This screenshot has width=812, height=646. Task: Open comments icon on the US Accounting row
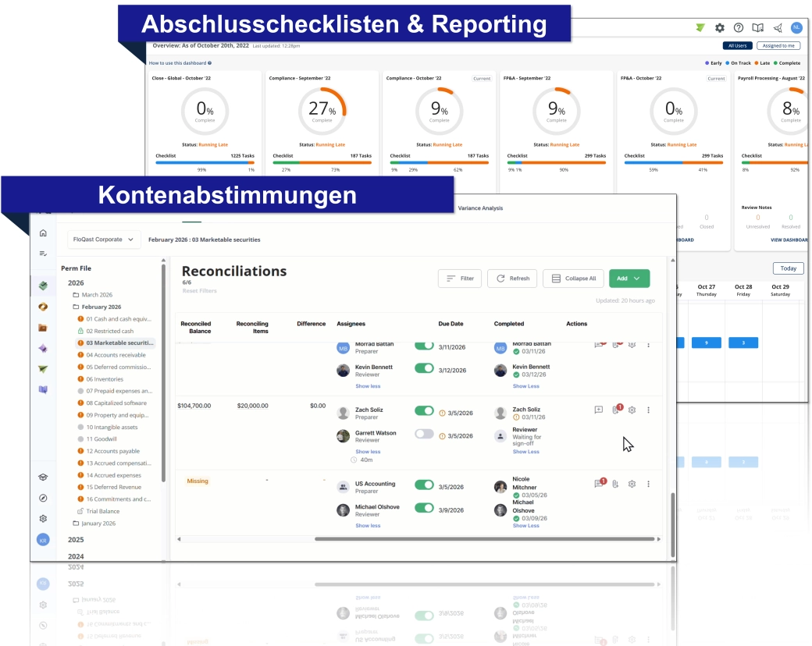(600, 483)
